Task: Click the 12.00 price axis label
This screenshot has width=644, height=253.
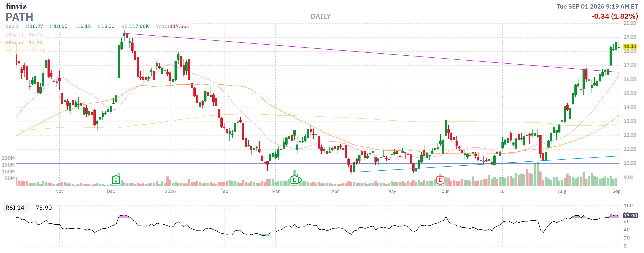Action: 630,135
